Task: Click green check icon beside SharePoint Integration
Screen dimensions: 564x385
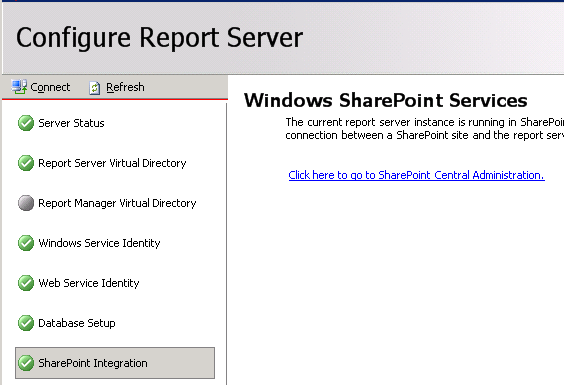Action: [26, 363]
